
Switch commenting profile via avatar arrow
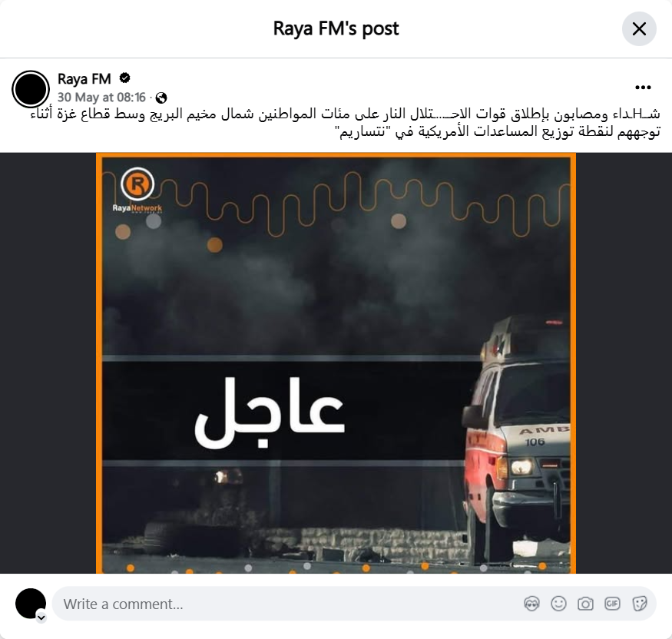pyautogui.click(x=41, y=617)
